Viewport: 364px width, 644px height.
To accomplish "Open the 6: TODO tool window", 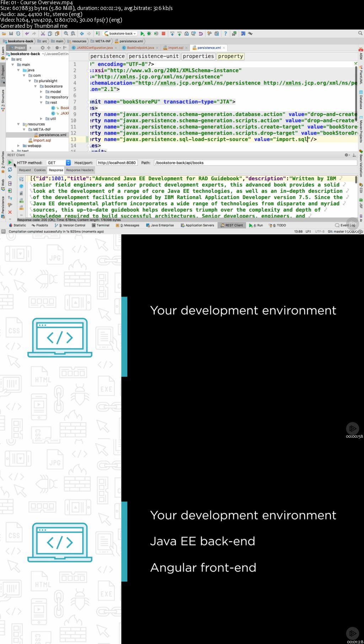I will [x=277, y=225].
